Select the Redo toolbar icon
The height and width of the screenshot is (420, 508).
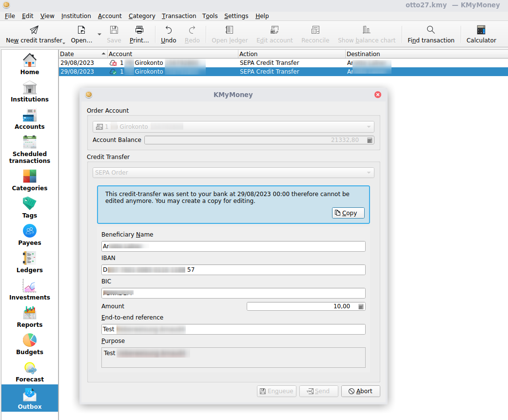(192, 34)
